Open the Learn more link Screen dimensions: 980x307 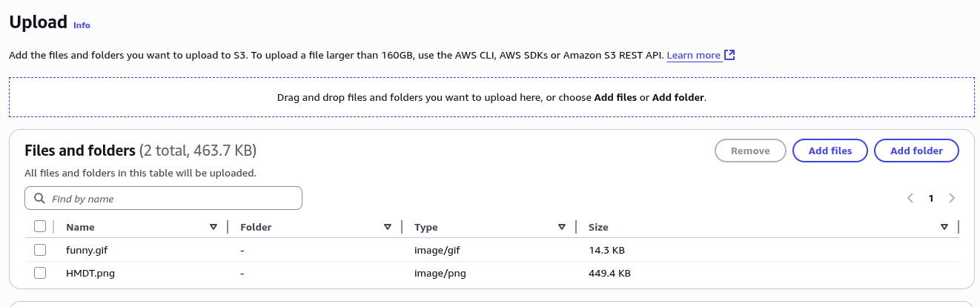pyautogui.click(x=693, y=56)
